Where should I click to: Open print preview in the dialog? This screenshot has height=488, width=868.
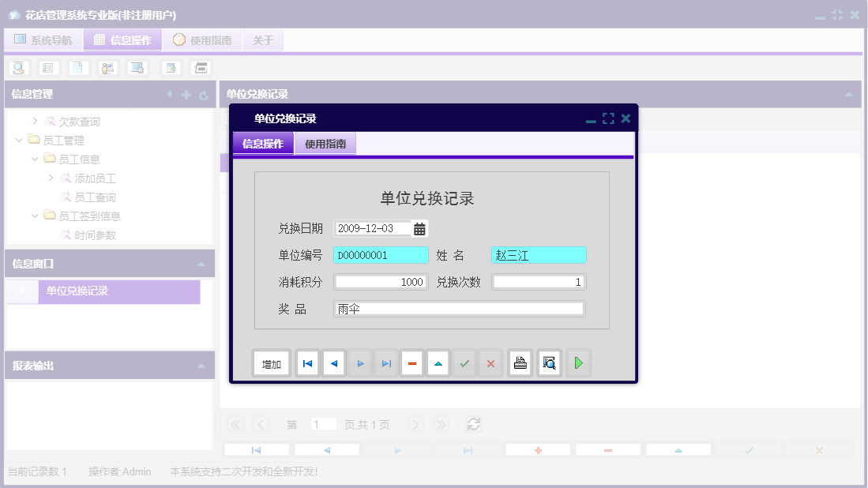(549, 362)
